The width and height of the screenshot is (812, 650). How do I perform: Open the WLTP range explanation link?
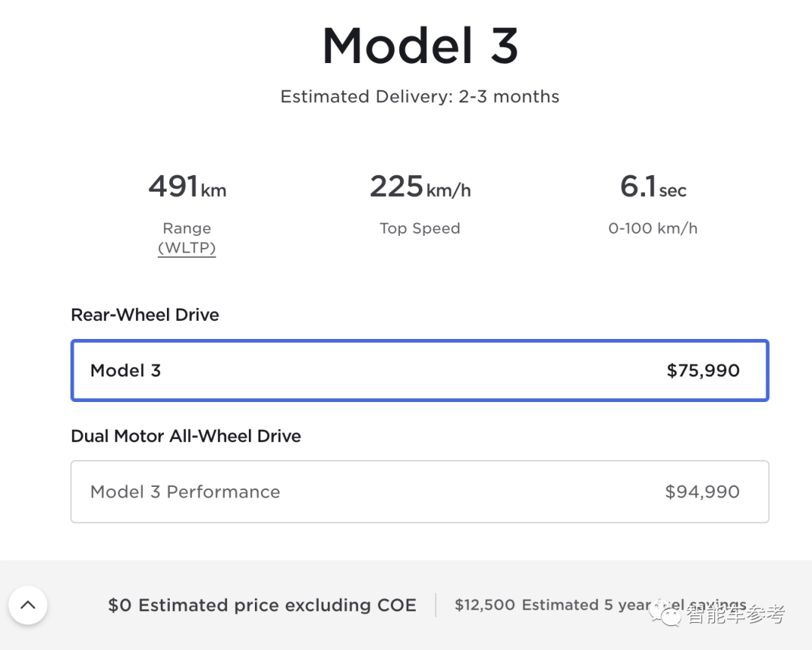pos(186,248)
